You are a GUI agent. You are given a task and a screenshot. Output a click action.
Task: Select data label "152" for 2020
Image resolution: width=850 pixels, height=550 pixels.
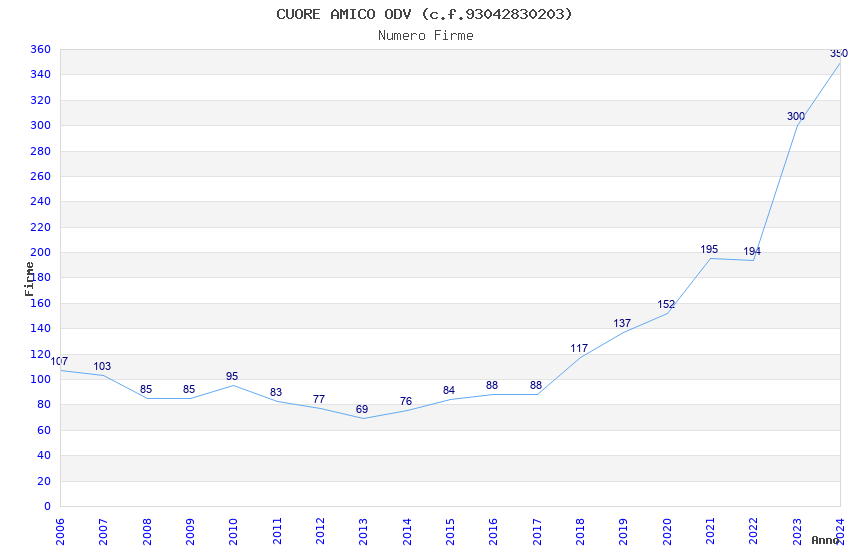(666, 305)
